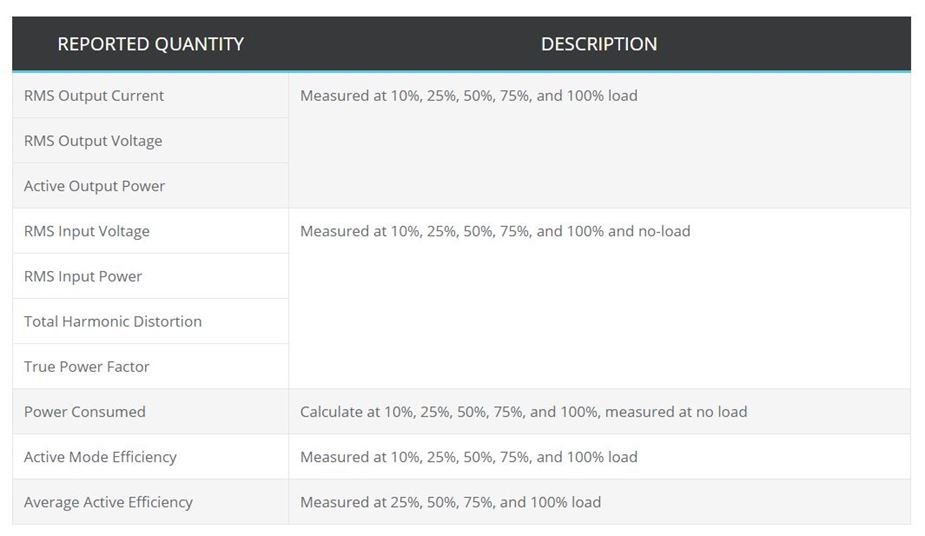Select the Total Harmonic Distortion cell

tap(113, 321)
